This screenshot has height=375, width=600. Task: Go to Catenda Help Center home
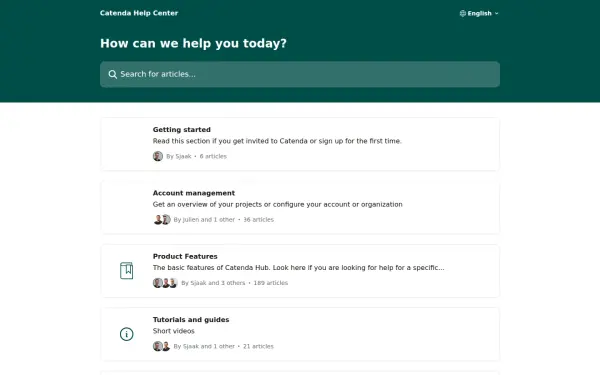[139, 13]
